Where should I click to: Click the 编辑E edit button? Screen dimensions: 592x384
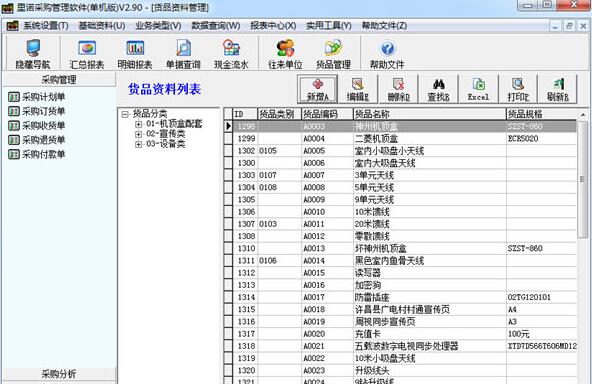coord(358,89)
